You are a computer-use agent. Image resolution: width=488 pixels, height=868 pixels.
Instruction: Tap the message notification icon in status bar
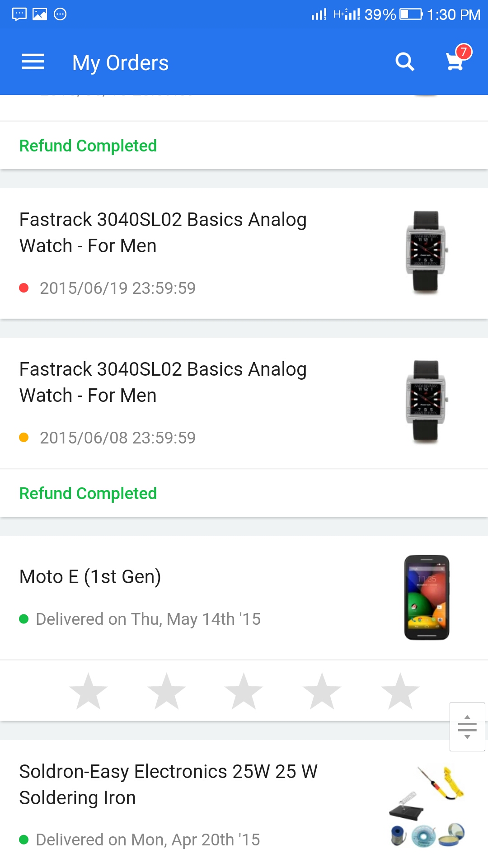[x=19, y=14]
